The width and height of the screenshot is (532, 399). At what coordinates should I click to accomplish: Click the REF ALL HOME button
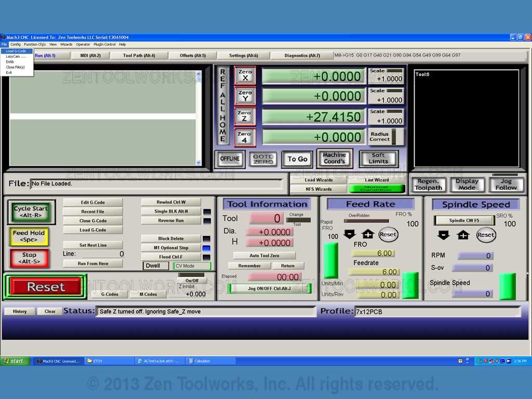(x=222, y=105)
